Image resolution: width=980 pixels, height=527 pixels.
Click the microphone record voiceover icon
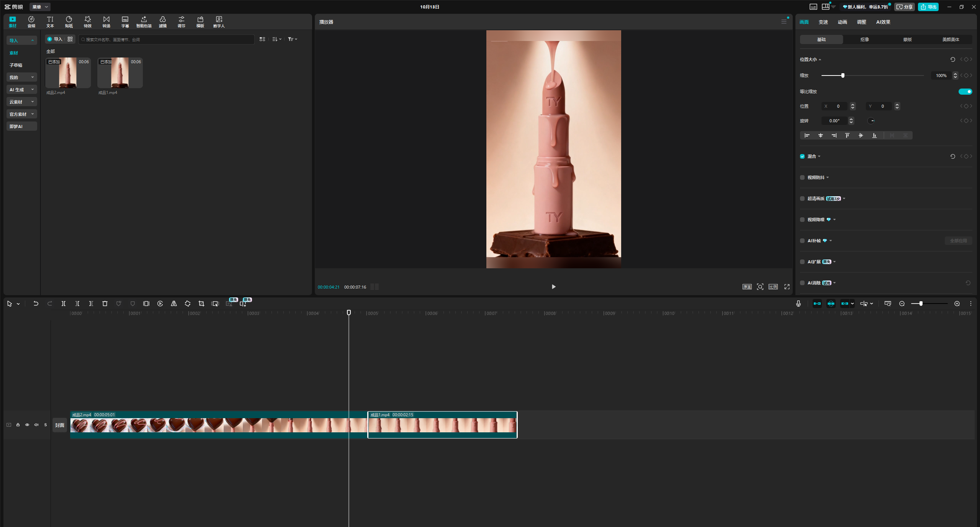coord(798,304)
